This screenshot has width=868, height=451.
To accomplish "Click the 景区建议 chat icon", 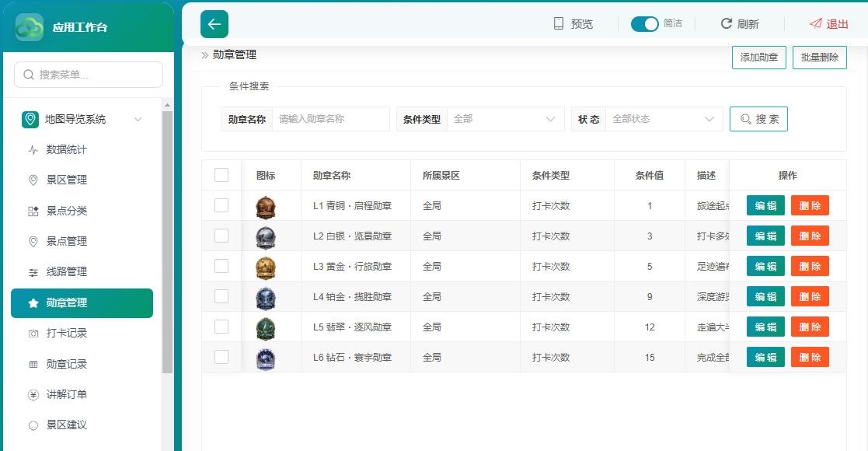I will coord(33,425).
